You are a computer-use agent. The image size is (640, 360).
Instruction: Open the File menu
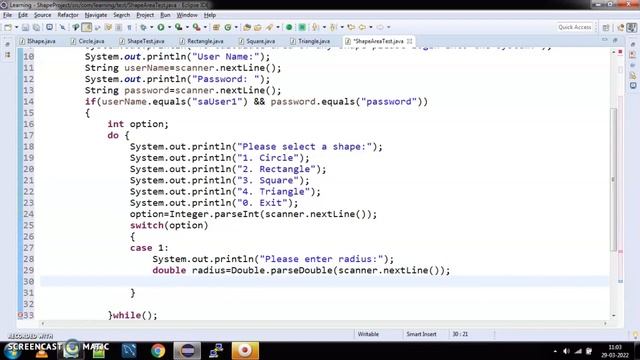tap(7, 15)
